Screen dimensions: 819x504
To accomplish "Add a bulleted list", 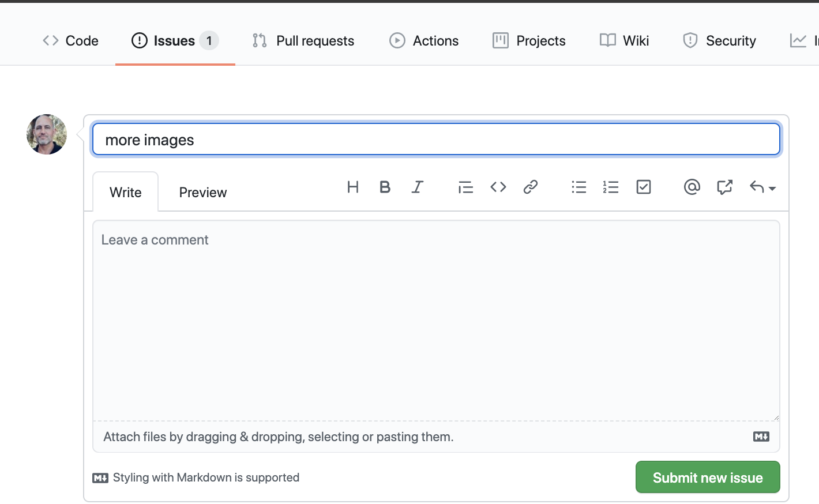I will tap(578, 187).
